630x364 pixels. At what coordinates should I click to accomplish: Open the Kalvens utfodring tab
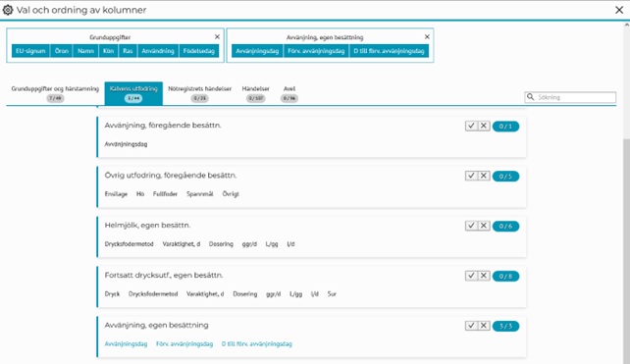[133, 93]
